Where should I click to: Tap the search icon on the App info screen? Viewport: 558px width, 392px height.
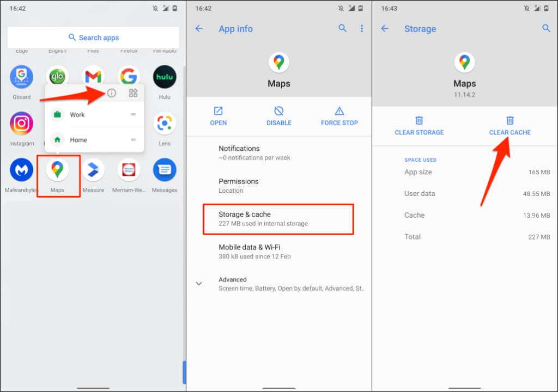point(343,28)
